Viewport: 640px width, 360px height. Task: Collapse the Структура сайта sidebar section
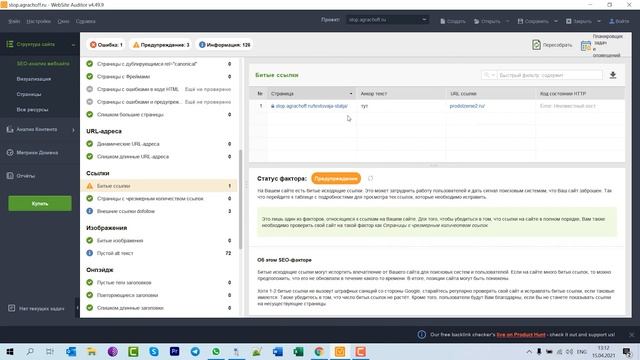(x=73, y=44)
